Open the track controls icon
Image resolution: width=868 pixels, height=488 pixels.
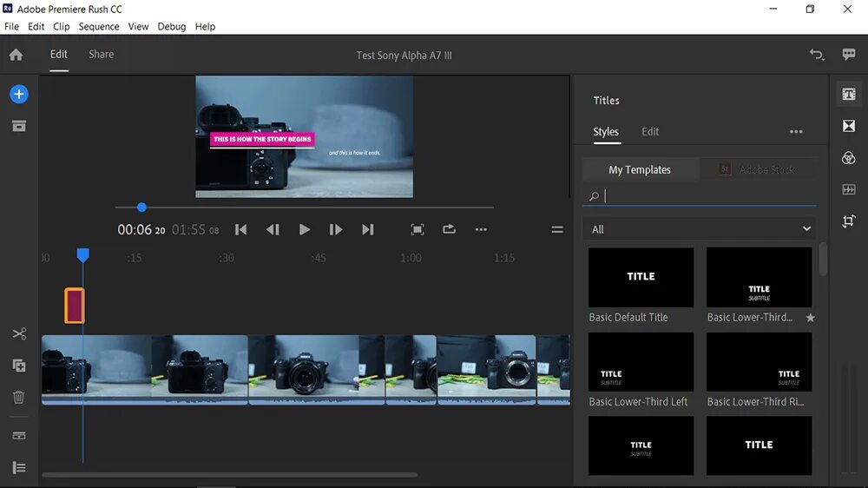(19, 435)
